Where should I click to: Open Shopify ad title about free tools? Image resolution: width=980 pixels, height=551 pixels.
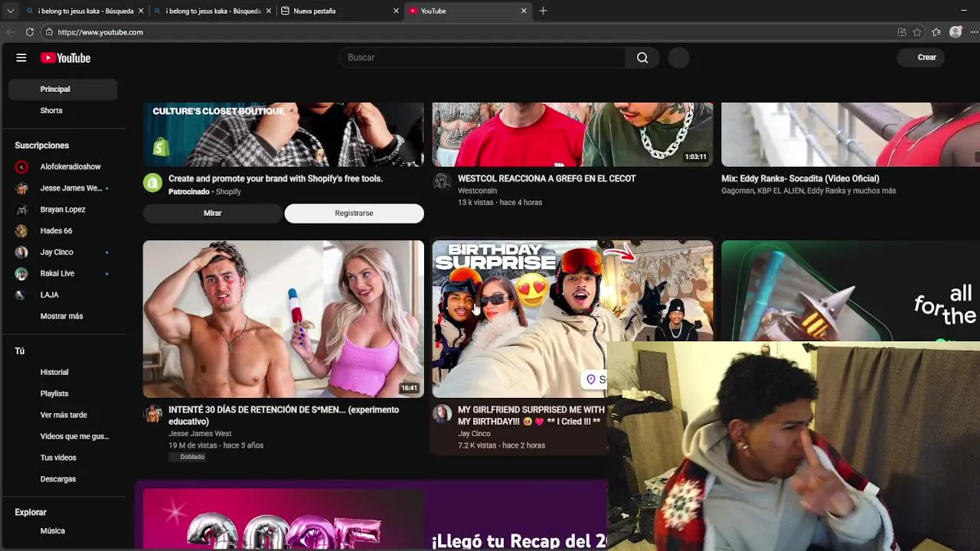pos(276,178)
